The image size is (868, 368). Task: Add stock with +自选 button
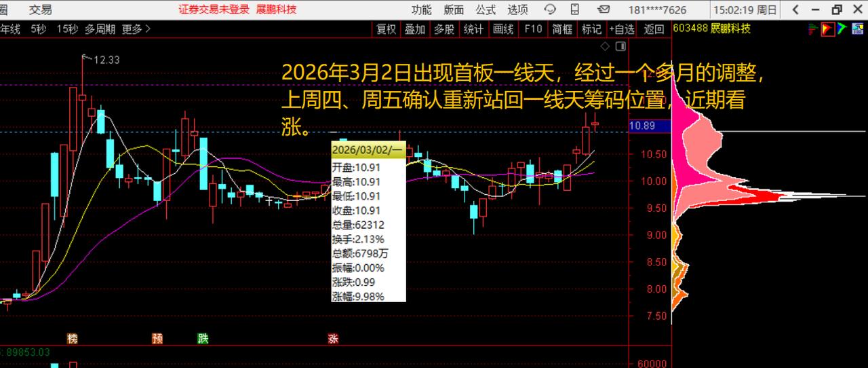(622, 29)
